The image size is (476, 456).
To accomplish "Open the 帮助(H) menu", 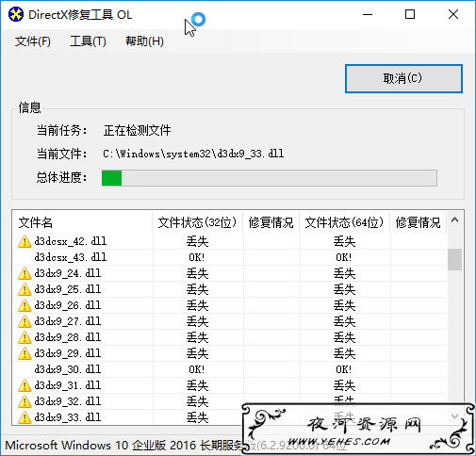I will (144, 41).
